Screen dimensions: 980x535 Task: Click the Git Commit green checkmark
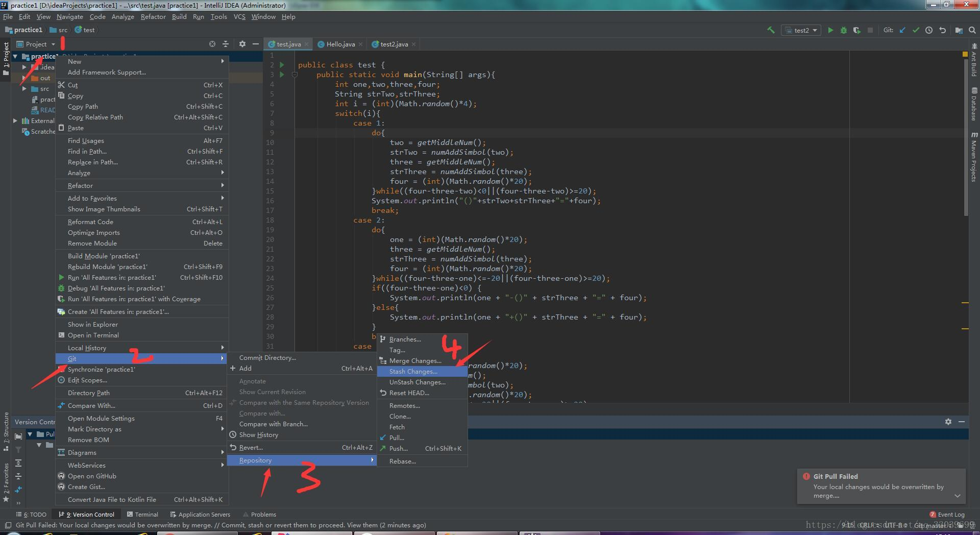point(916,30)
